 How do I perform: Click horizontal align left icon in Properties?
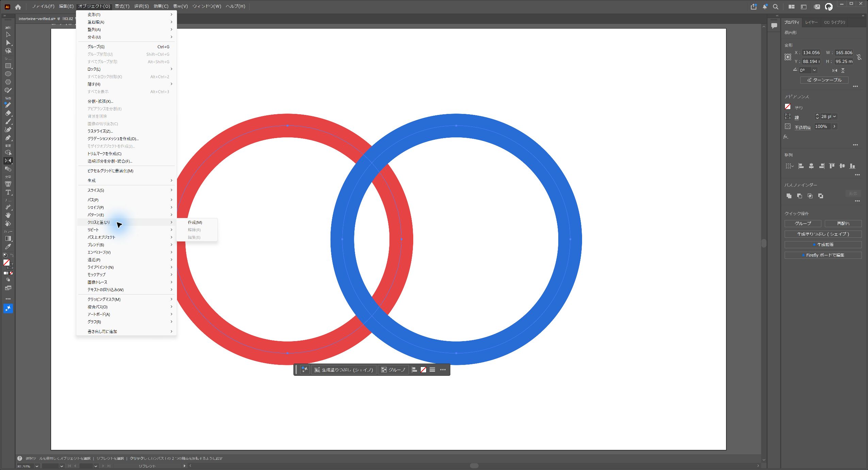pyautogui.click(x=801, y=166)
